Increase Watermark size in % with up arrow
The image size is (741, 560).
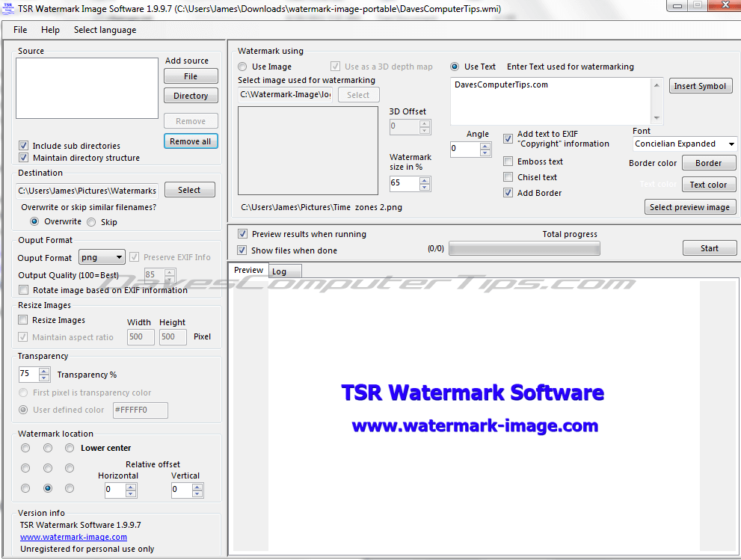pyautogui.click(x=425, y=180)
